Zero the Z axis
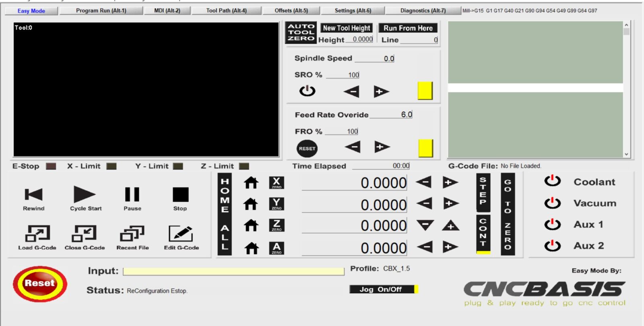The width and height of the screenshot is (644, 326). [277, 225]
